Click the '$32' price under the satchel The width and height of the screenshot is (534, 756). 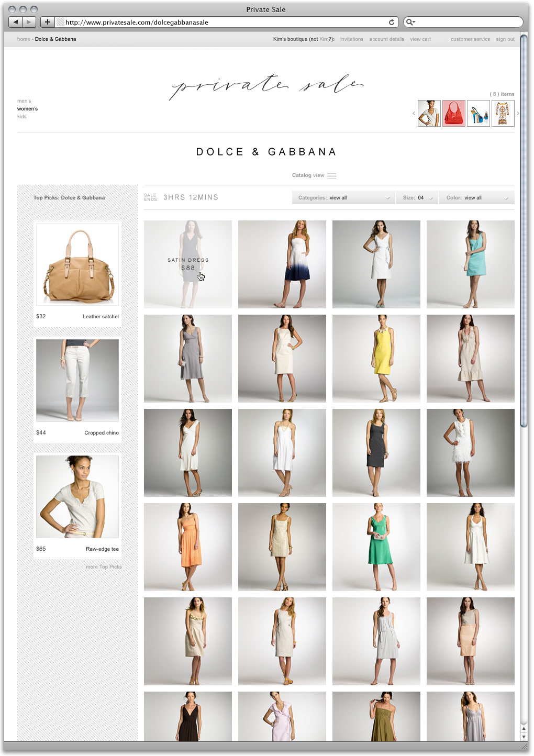click(x=41, y=317)
